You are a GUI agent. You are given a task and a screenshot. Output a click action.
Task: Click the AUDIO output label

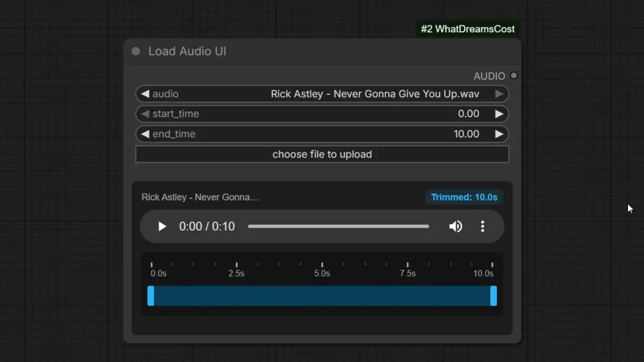(489, 76)
